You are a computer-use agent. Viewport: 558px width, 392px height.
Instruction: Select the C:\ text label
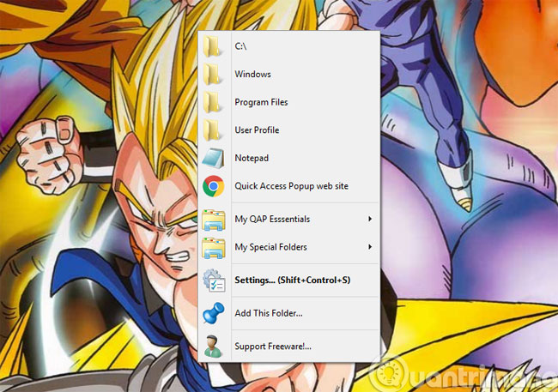[x=243, y=47]
